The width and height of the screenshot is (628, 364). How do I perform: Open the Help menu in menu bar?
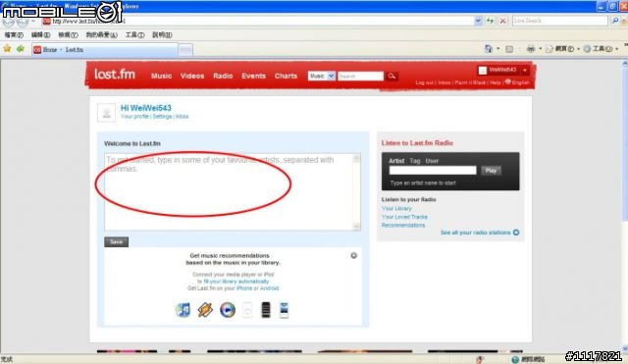click(162, 35)
